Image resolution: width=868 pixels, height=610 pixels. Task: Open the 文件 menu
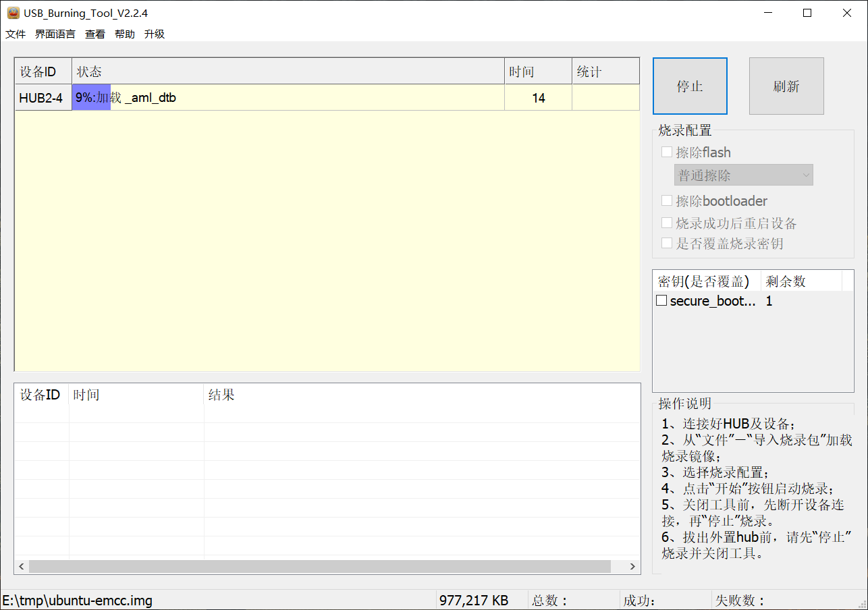coord(16,34)
